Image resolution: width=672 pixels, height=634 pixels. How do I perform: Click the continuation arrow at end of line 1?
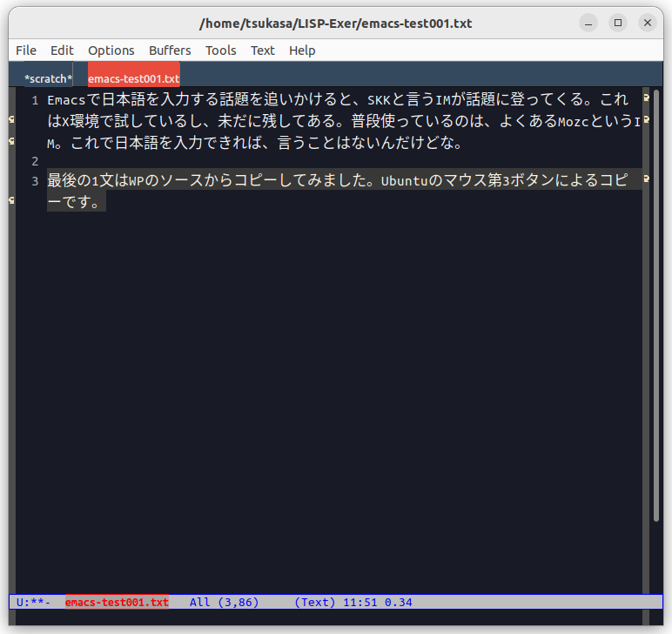click(646, 98)
